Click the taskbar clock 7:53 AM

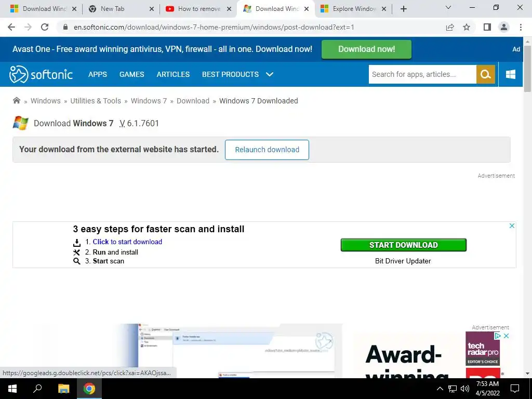[x=487, y=389]
